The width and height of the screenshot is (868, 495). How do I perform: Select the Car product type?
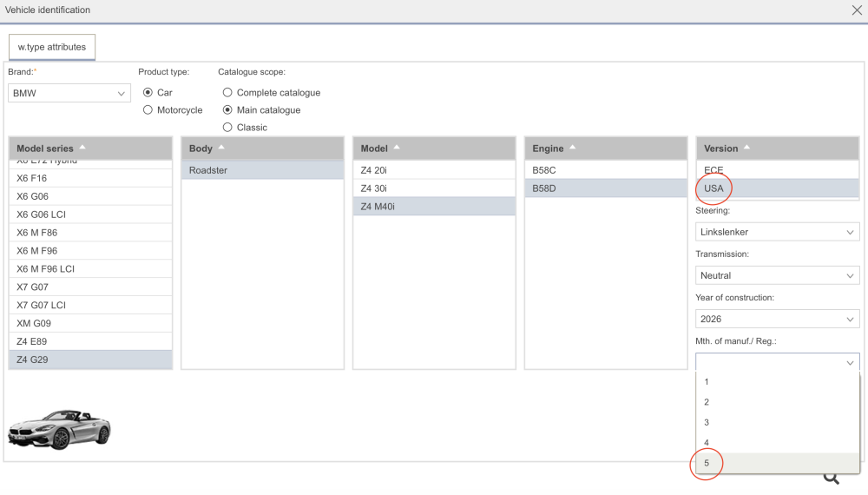pyautogui.click(x=148, y=92)
